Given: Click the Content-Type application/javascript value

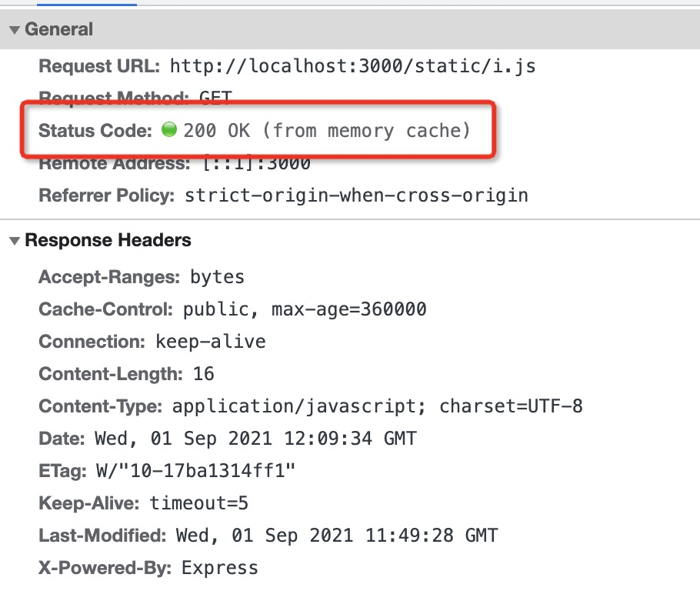Looking at the screenshot, I should 377,406.
